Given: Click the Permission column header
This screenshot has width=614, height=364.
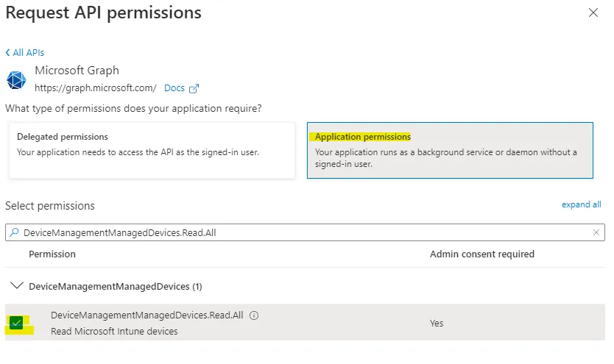Looking at the screenshot, I should coord(52,254).
